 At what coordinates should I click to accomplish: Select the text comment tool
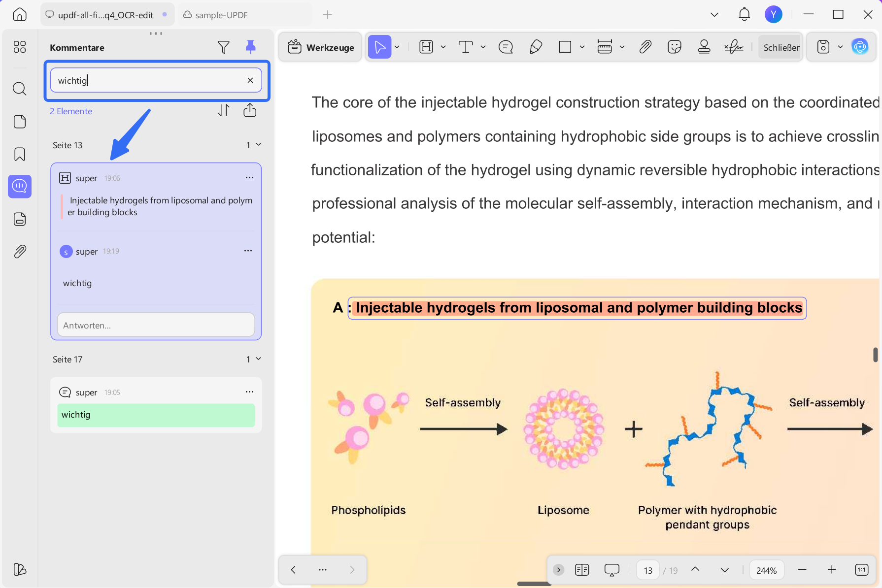pos(466,47)
